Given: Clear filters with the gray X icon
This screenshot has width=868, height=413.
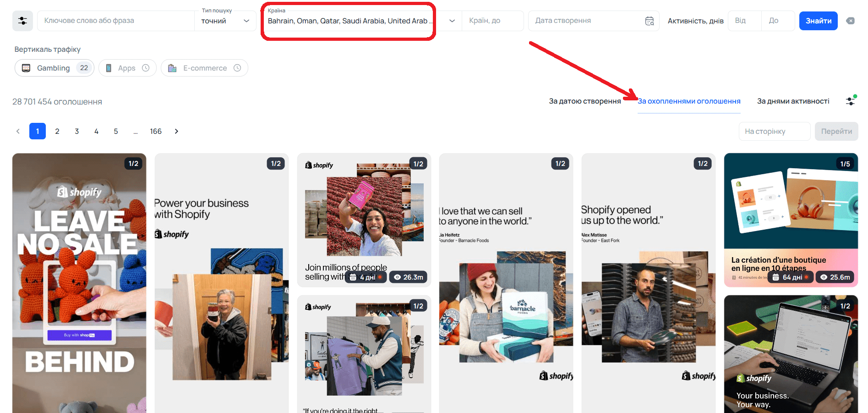Looking at the screenshot, I should pos(851,21).
